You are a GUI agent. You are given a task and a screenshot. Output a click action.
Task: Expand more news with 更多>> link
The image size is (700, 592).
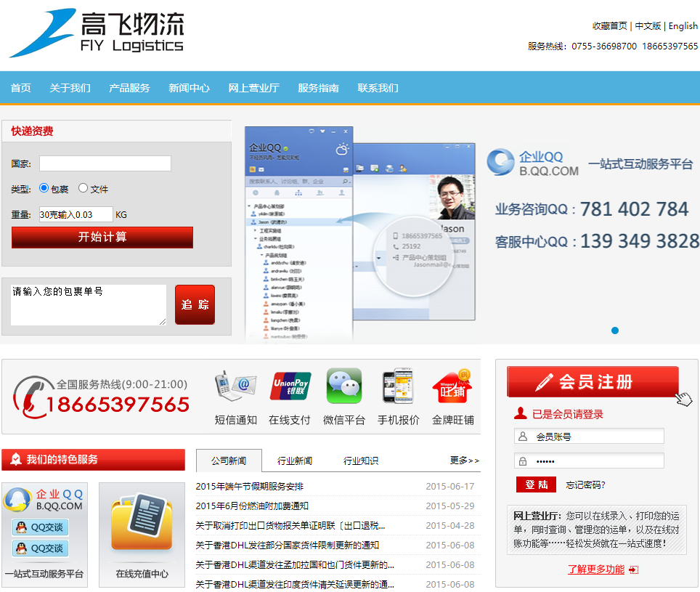465,461
